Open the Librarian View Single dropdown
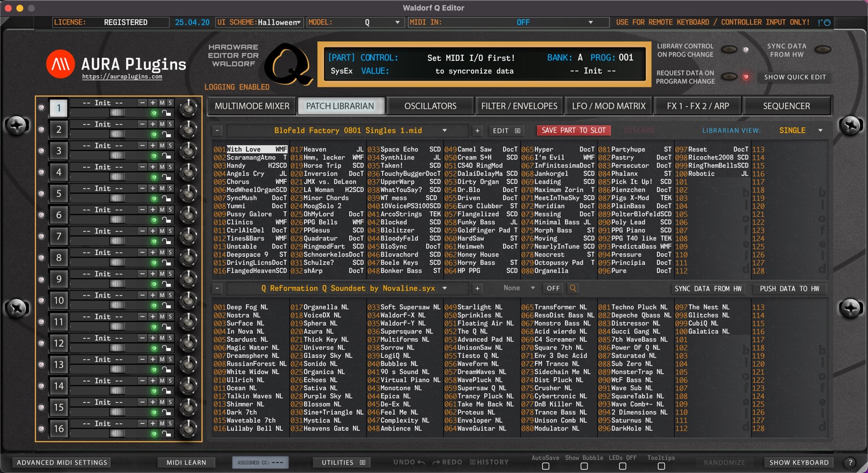 [801, 131]
